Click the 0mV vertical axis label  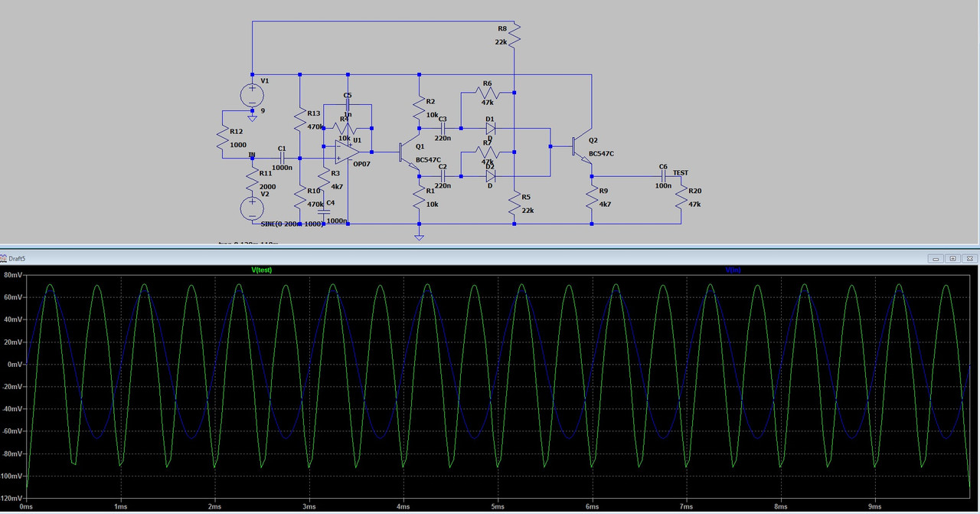(15, 364)
